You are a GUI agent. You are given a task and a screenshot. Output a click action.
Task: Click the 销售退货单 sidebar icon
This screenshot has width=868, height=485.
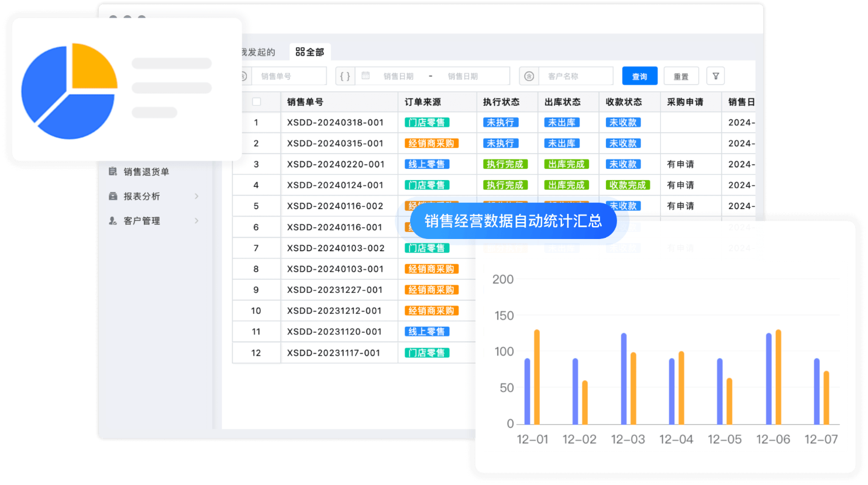[113, 172]
